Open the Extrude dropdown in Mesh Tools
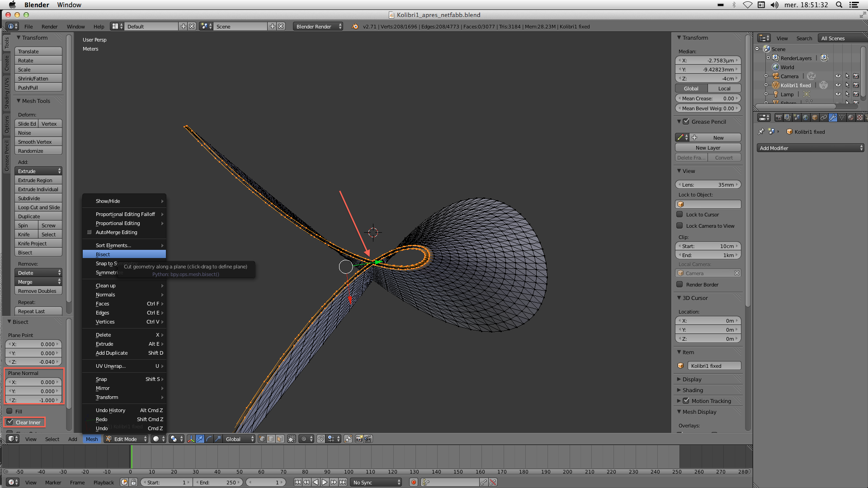This screenshot has width=868, height=488. tap(38, 171)
